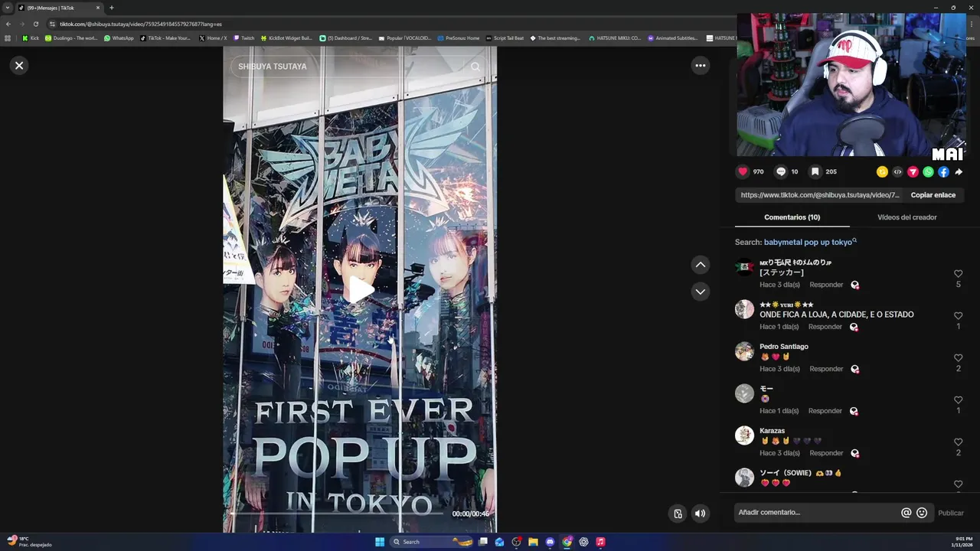
Task: Like the [ステッカー] comment
Action: (x=958, y=274)
